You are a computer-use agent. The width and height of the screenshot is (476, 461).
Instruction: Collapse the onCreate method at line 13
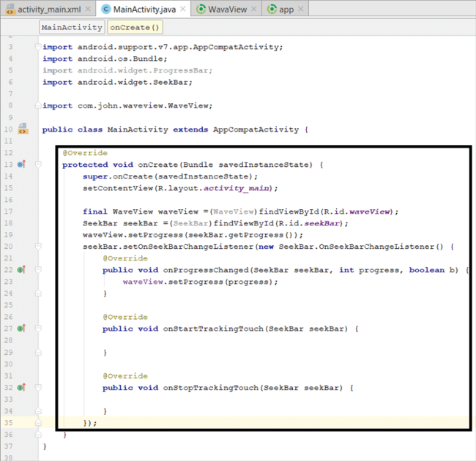coord(37,165)
